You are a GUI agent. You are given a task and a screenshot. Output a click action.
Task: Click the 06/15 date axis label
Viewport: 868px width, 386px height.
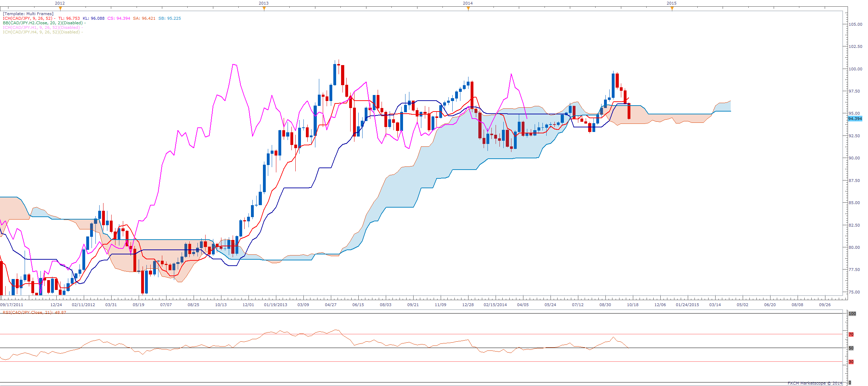[358, 305]
